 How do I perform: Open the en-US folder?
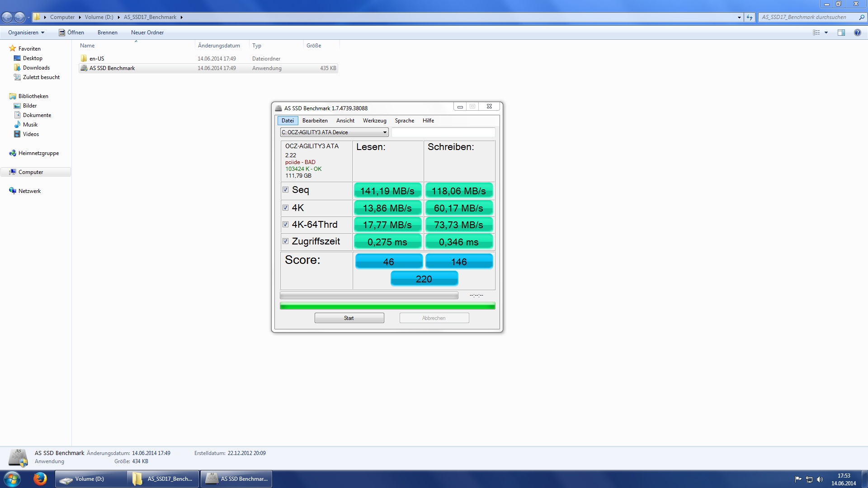pyautogui.click(x=97, y=59)
